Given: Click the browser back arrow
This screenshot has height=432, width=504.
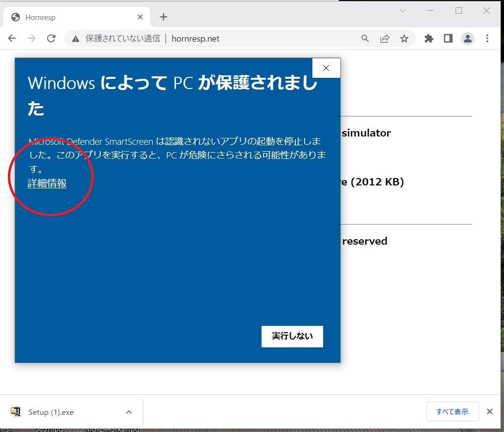Looking at the screenshot, I should [x=12, y=39].
